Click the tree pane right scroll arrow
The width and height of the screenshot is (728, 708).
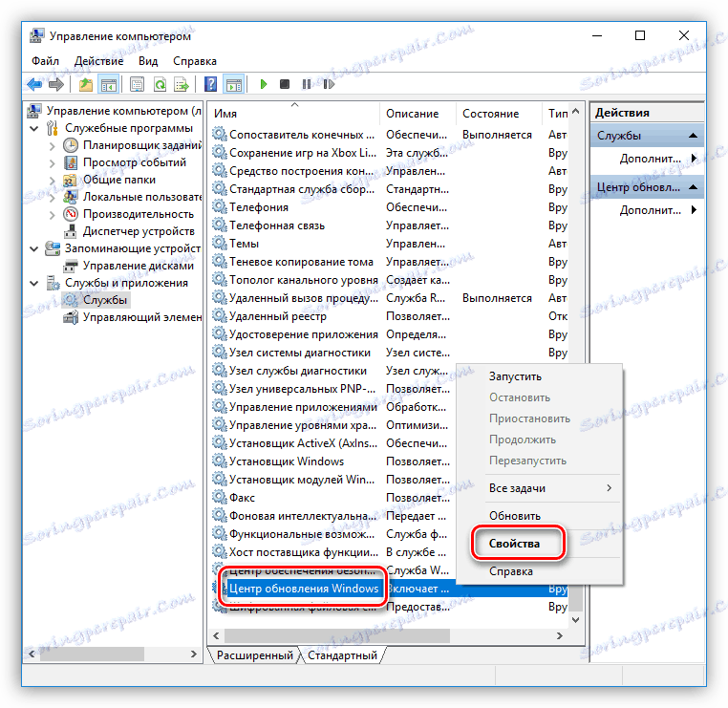[194, 654]
